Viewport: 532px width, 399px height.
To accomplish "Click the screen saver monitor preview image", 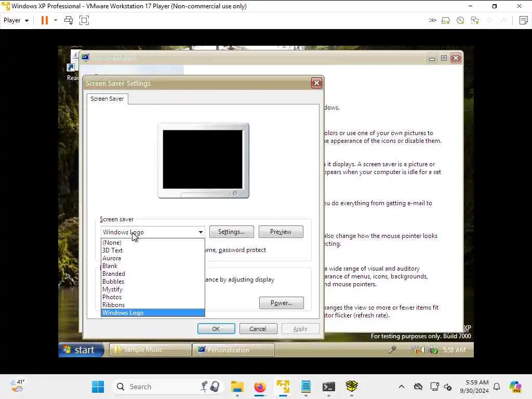I will coord(203,161).
